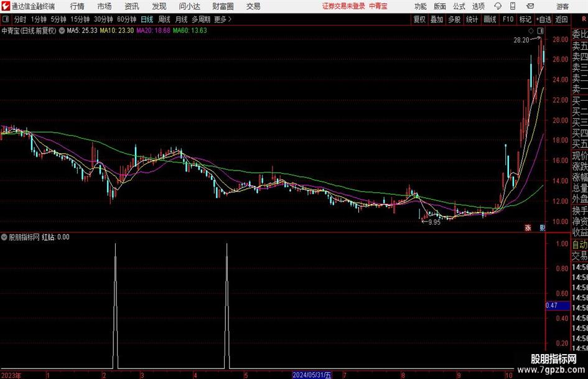The image size is (588, 379).
Task: Open the 公式 menu
Action: [x=459, y=6]
